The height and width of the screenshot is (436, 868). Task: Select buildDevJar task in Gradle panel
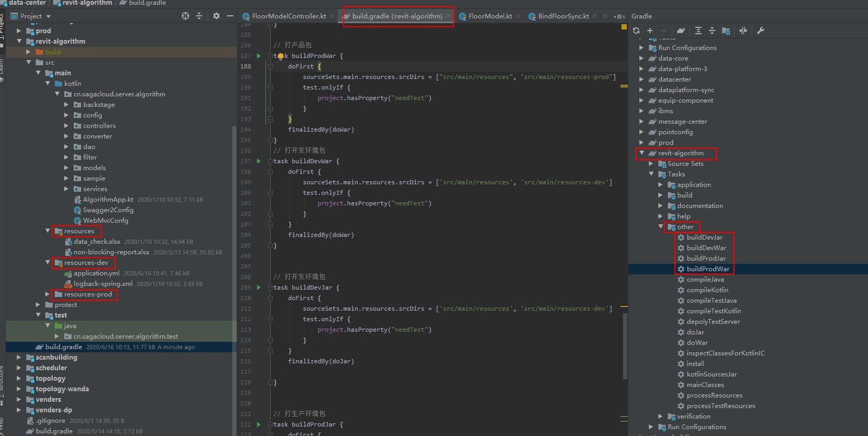tap(704, 237)
